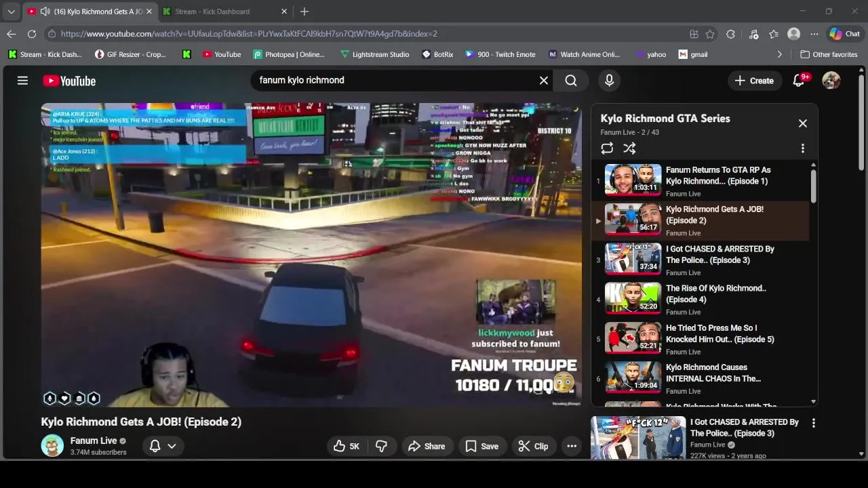Close the Kylo Richmond GTA Series playlist panel
Image resolution: width=868 pixels, height=488 pixels.
pyautogui.click(x=803, y=123)
